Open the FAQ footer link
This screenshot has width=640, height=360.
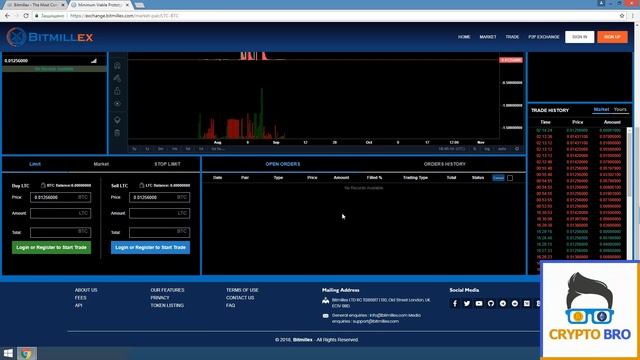[x=230, y=305]
